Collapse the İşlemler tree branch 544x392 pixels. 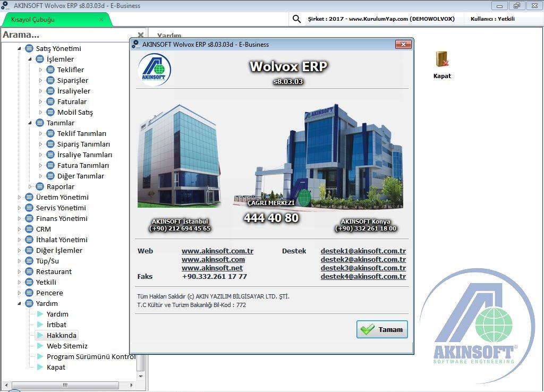click(x=30, y=59)
